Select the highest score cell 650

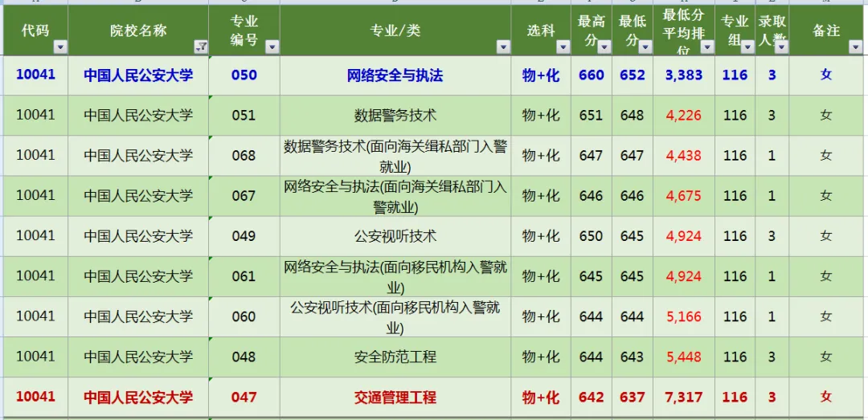pyautogui.click(x=591, y=236)
